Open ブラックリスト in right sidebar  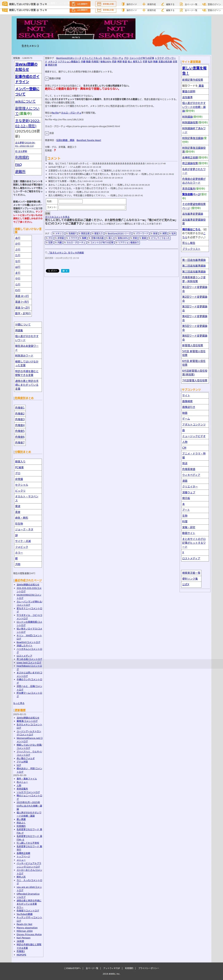[x=191, y=249]
